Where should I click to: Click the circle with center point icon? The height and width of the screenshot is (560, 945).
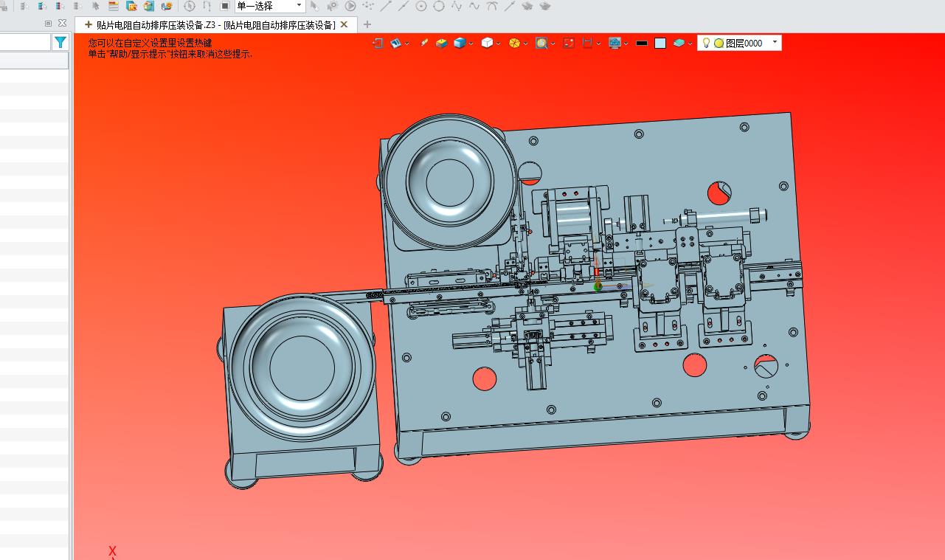tap(421, 6)
